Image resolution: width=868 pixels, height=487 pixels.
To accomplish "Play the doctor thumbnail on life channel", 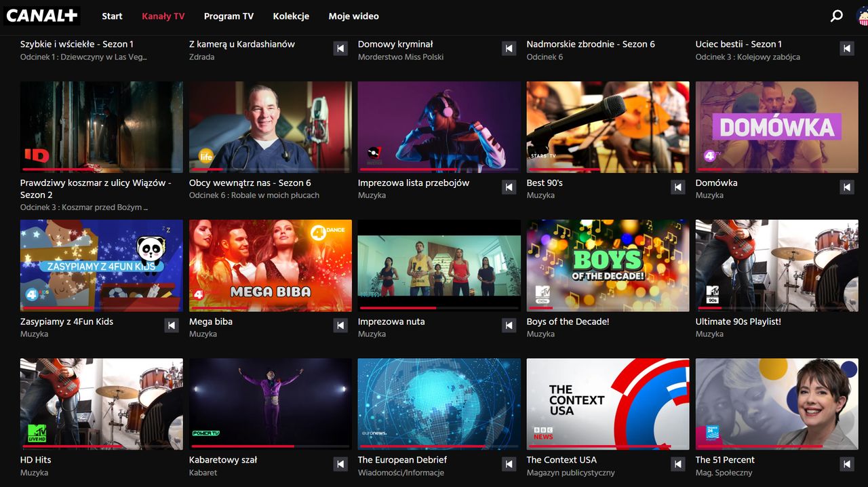I will [271, 127].
